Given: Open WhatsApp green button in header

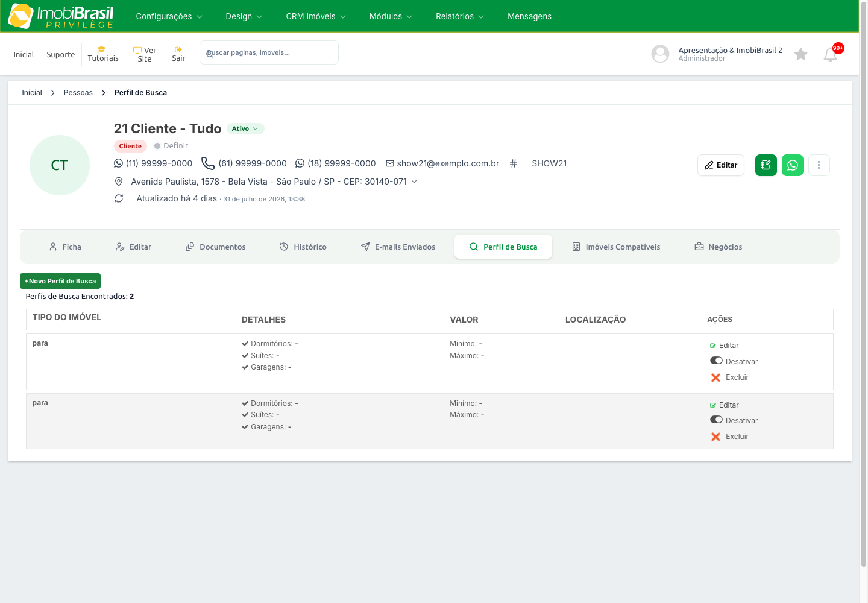Looking at the screenshot, I should point(793,165).
